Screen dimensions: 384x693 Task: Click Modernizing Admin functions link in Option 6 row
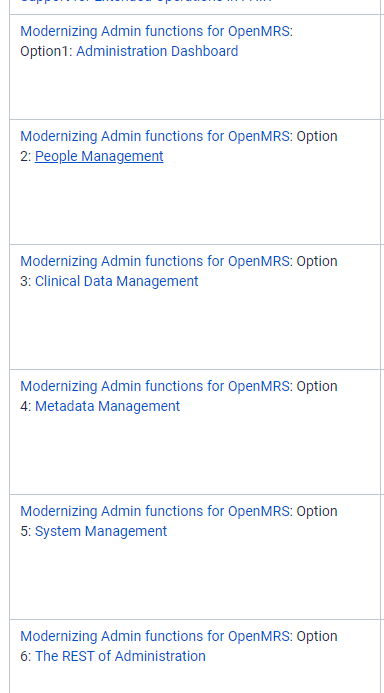point(155,636)
